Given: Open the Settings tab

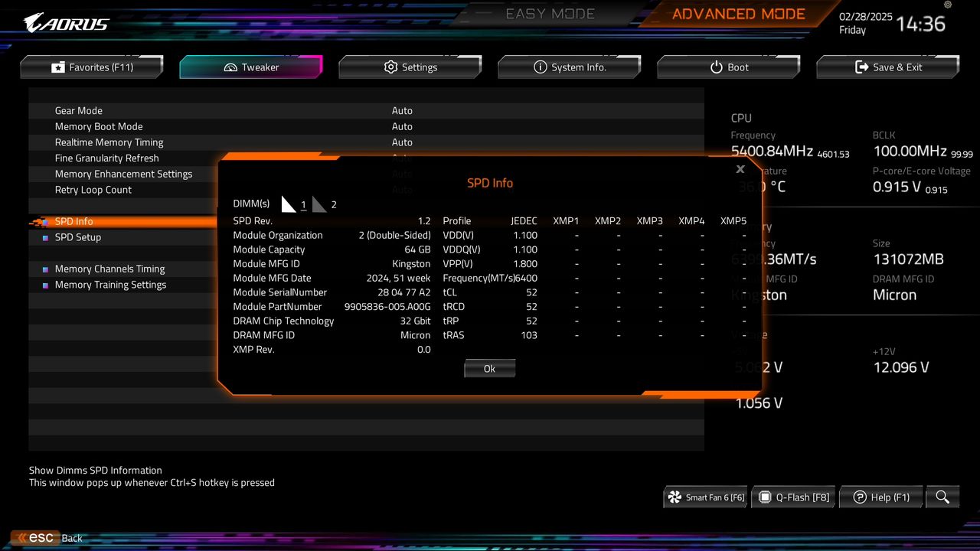Looking at the screenshot, I should 410,67.
